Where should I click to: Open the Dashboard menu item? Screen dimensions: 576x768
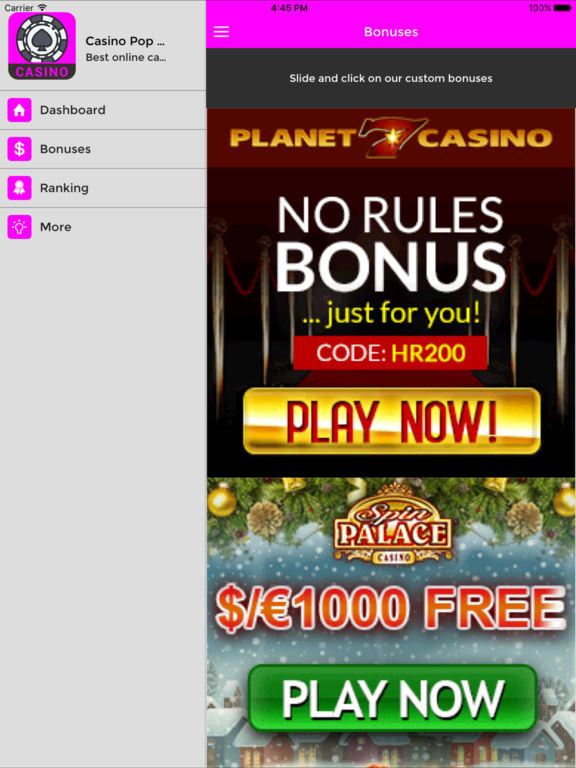click(x=103, y=110)
